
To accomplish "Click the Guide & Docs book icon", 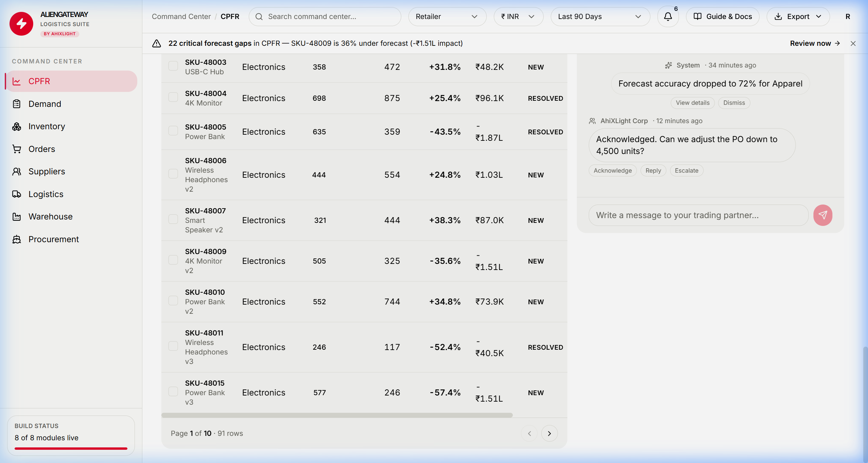I will pos(698,17).
